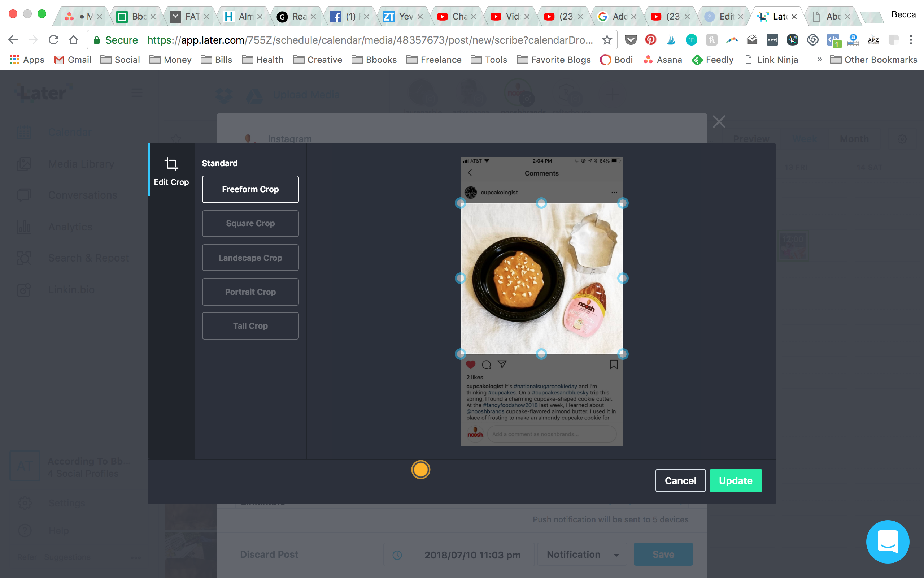
Task: Choose Landscape Crop option
Action: pos(250,258)
